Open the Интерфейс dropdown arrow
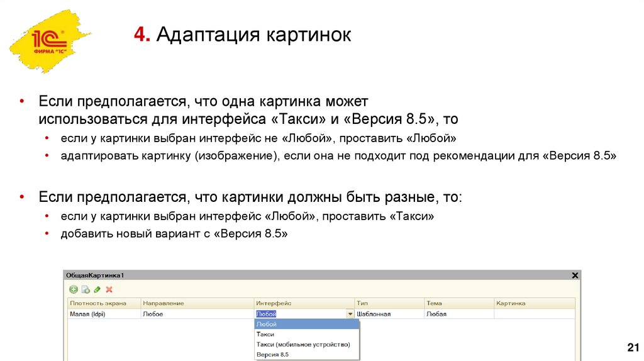Screen dimensions: 644x361 click(x=350, y=314)
